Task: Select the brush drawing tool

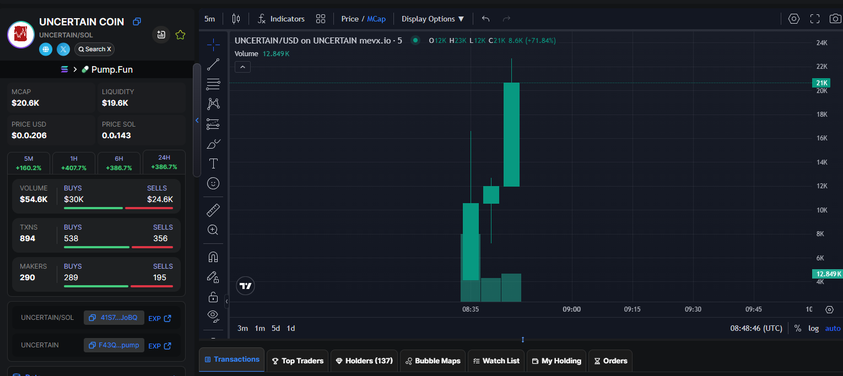Action: point(213,144)
